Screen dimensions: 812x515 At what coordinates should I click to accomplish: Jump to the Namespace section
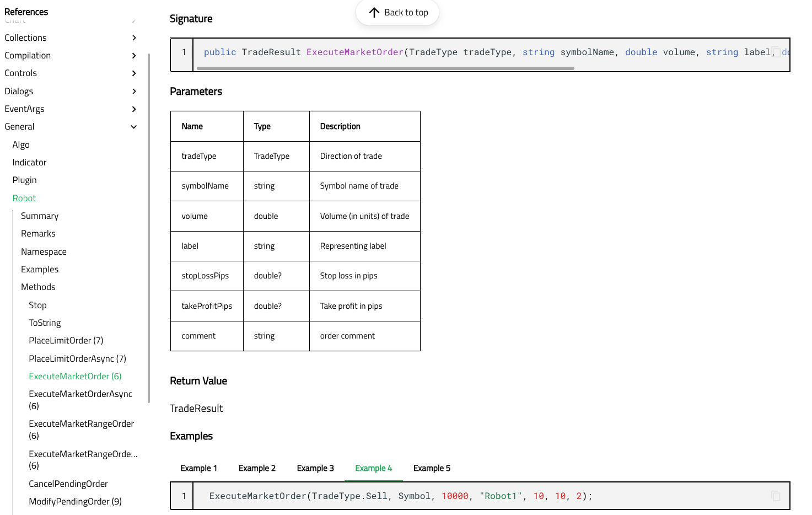[x=44, y=251]
